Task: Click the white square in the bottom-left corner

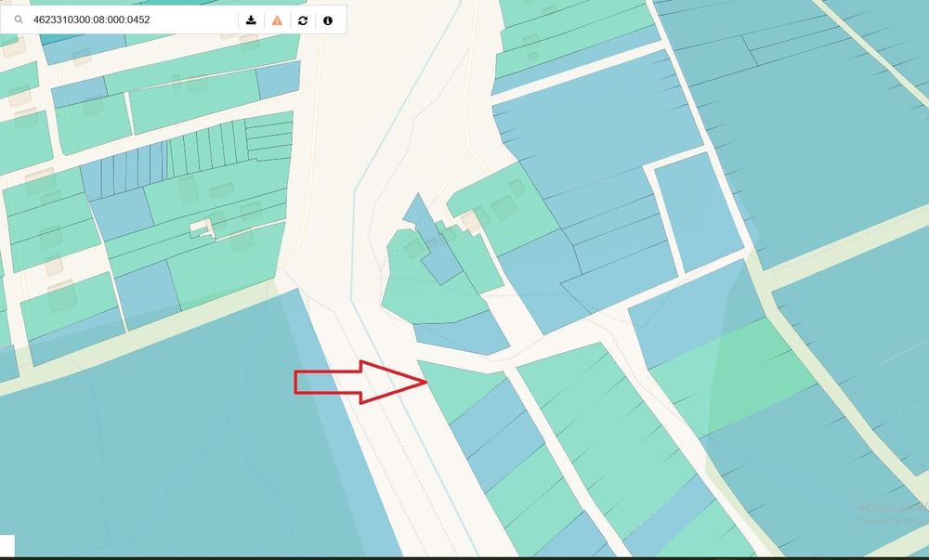Action: pos(7,546)
